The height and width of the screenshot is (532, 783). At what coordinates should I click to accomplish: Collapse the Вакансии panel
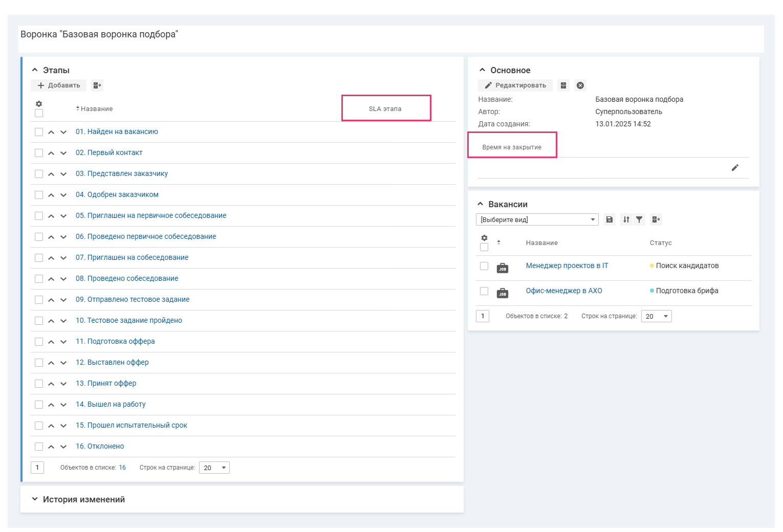tap(480, 204)
